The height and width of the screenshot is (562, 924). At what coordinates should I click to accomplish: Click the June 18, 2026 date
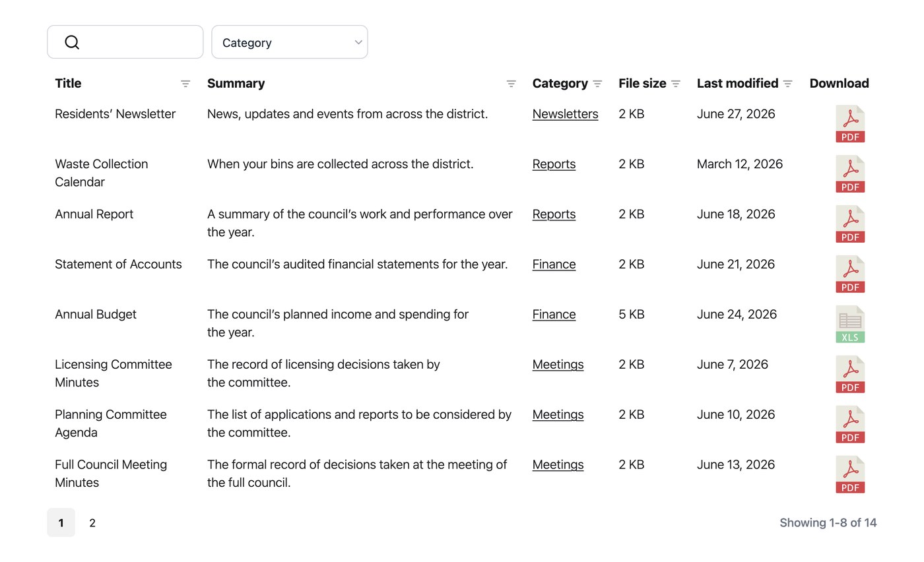tap(736, 214)
